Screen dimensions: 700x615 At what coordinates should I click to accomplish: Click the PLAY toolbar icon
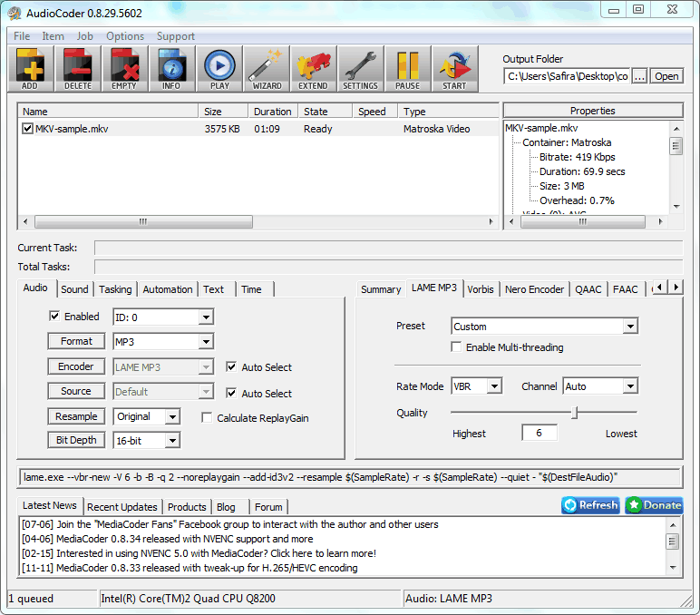click(x=219, y=69)
